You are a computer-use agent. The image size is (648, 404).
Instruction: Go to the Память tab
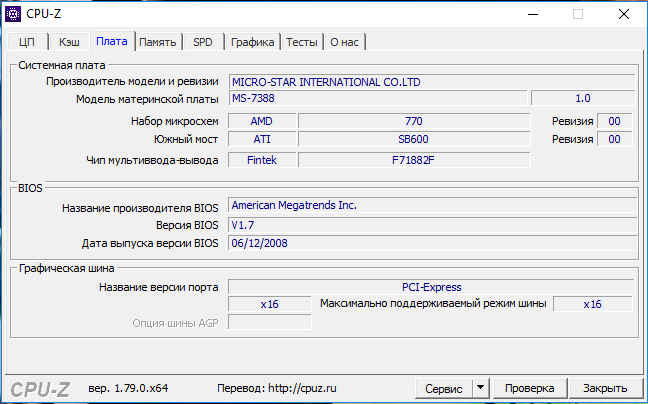(158, 42)
